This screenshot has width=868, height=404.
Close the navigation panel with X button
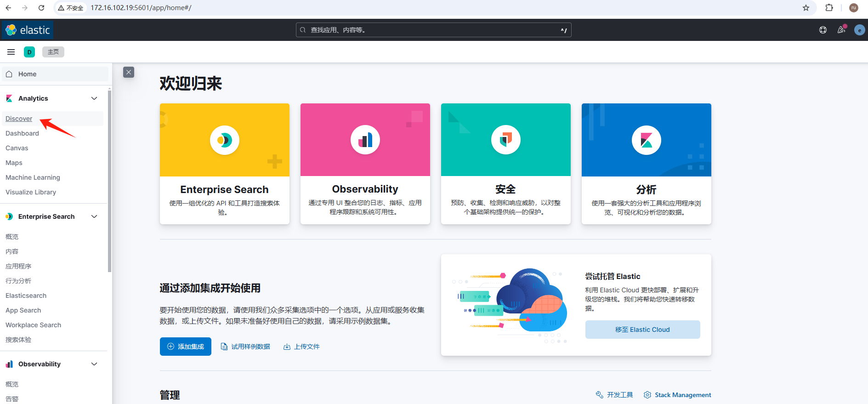[x=129, y=72]
